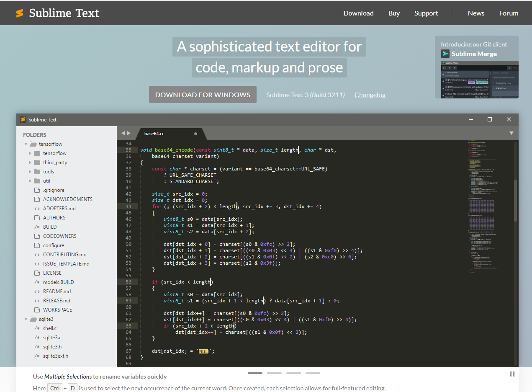This screenshot has height=392, width=532.
Task: Click the FOLDERS sidebar heading
Action: (x=35, y=135)
